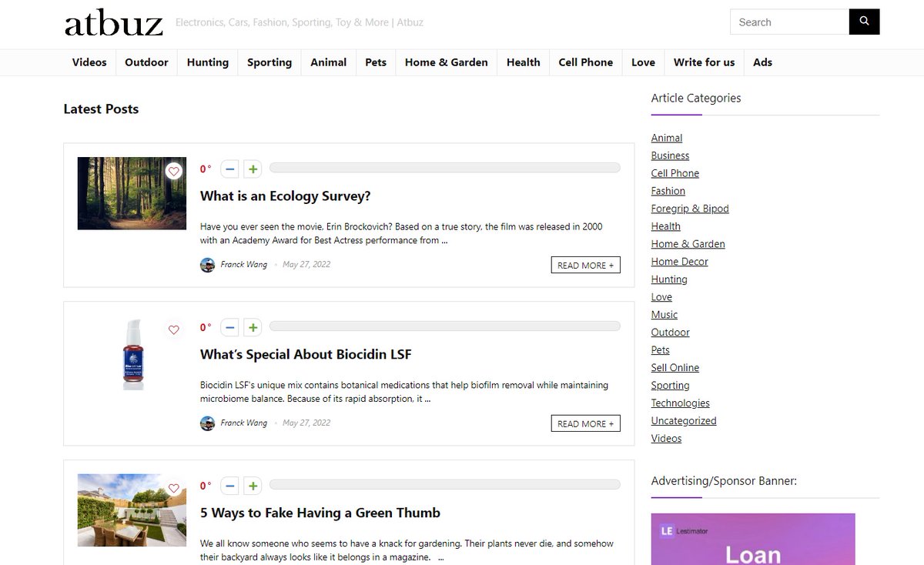The width and height of the screenshot is (924, 565).
Task: Open '5 Ways to Fake Having a Green Thumb'
Action: 320,513
